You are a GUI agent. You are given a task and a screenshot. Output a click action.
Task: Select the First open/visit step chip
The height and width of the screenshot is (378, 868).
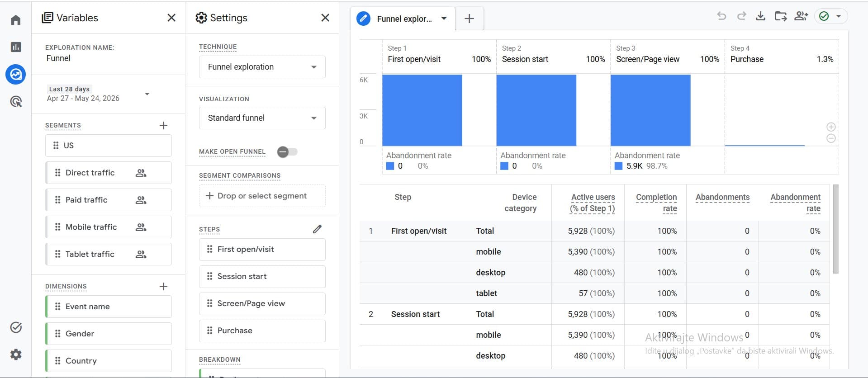coord(262,249)
